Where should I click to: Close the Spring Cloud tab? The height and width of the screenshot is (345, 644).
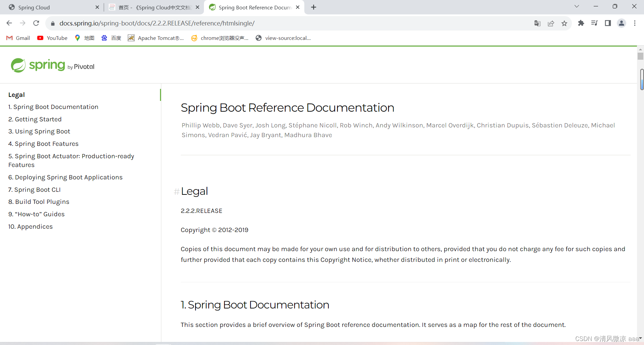click(x=97, y=7)
